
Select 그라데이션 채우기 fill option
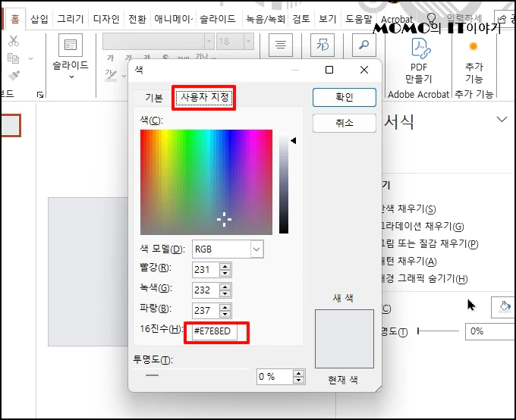[x=423, y=226]
